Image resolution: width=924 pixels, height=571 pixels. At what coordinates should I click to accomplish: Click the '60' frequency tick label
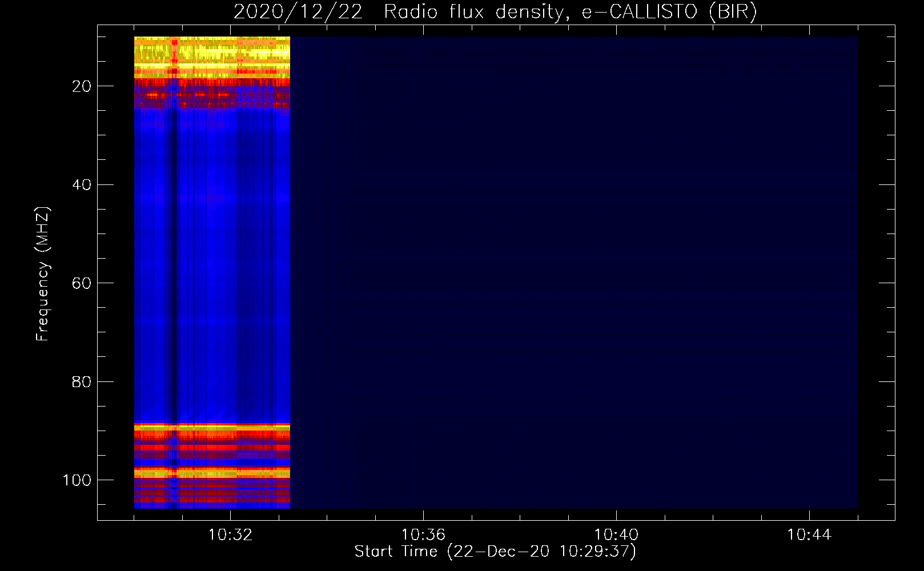coord(82,283)
